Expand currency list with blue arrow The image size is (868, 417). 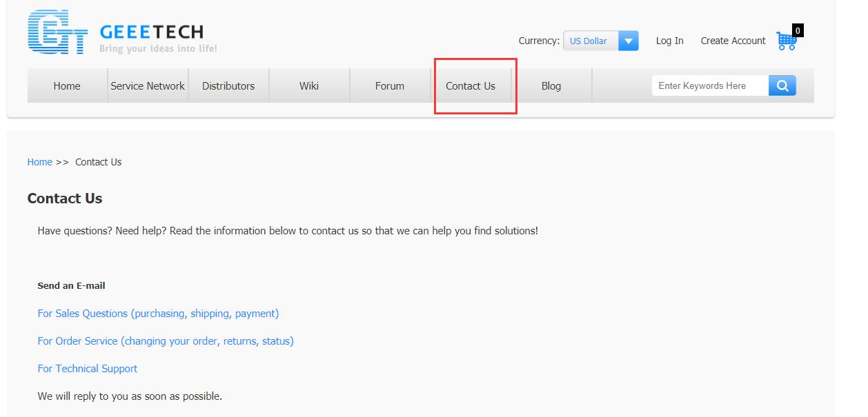coord(628,41)
